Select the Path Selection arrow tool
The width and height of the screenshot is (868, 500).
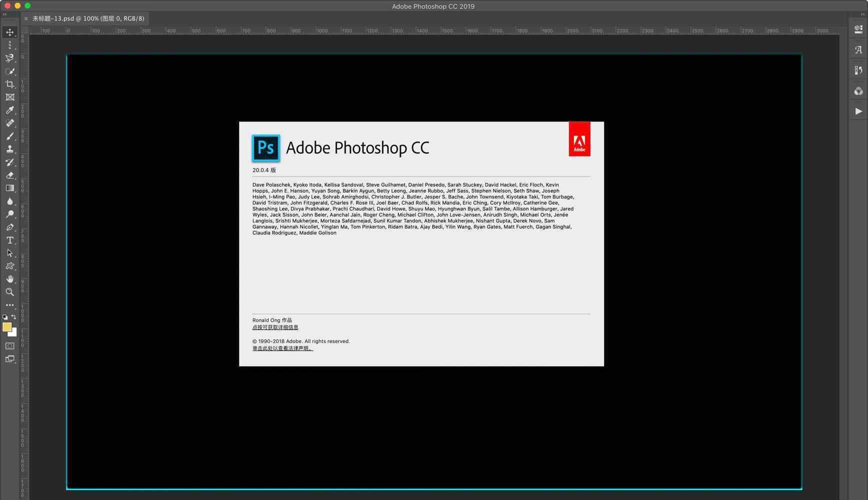(x=9, y=253)
